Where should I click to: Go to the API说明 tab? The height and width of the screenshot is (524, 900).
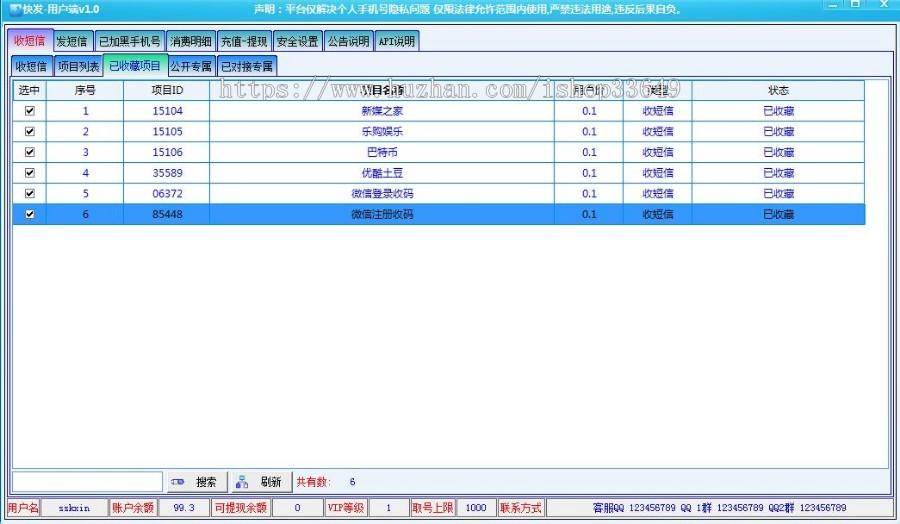point(397,42)
